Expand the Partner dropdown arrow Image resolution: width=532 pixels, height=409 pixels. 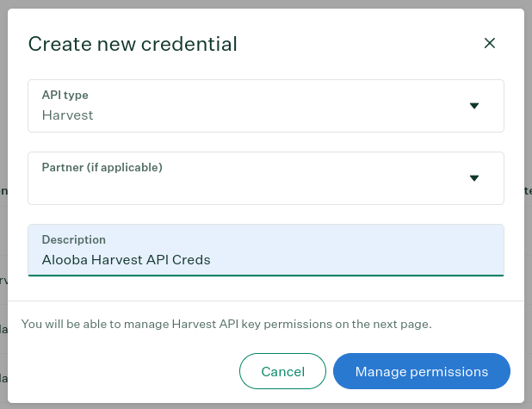(474, 178)
